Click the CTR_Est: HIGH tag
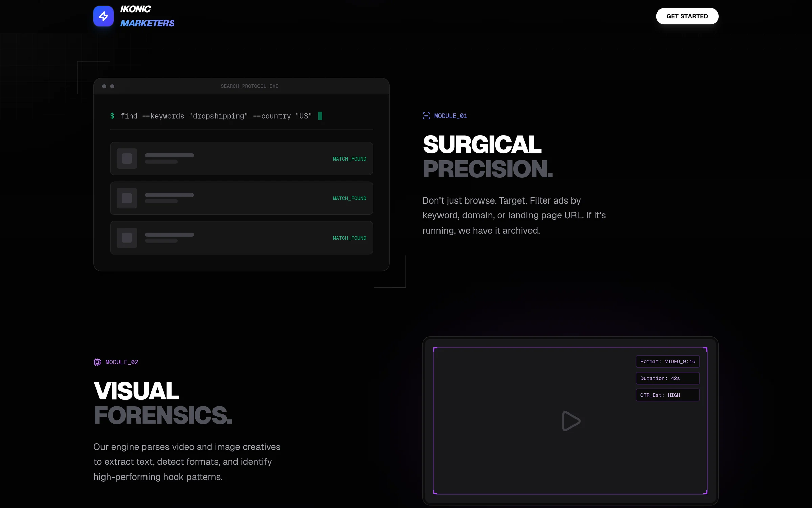 pyautogui.click(x=668, y=395)
